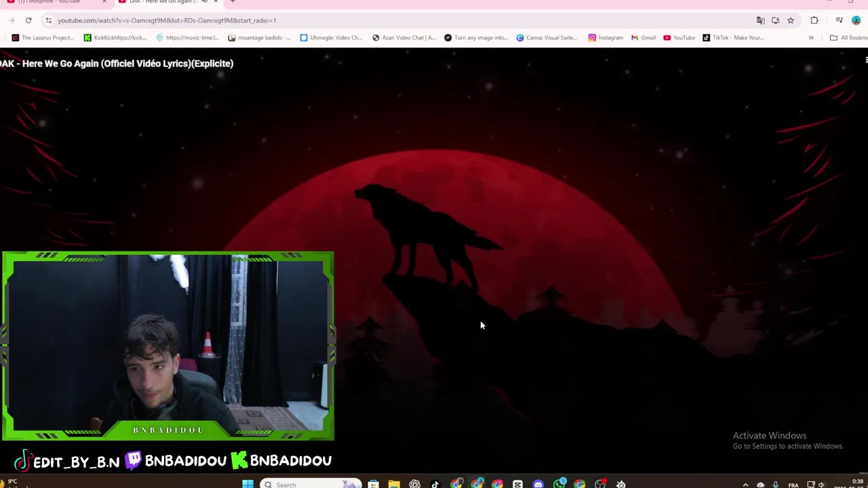This screenshot has width=868, height=488.
Task: Open site information icon in address bar
Action: pos(48,20)
